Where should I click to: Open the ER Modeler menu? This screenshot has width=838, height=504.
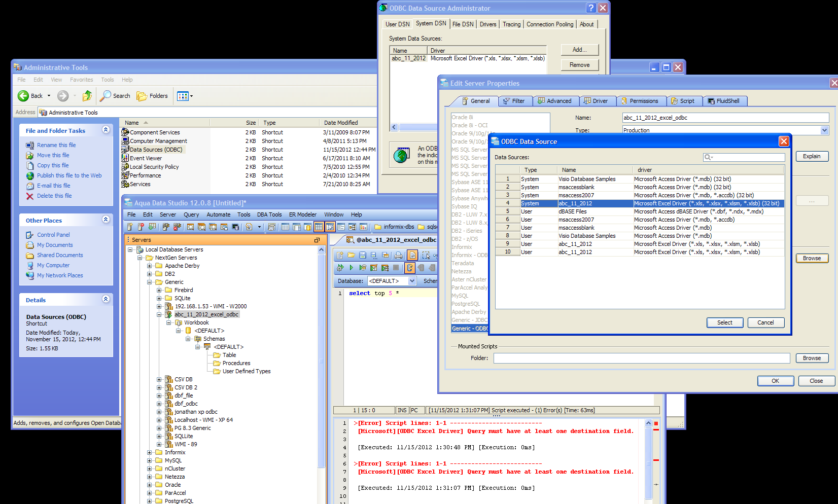click(x=303, y=214)
